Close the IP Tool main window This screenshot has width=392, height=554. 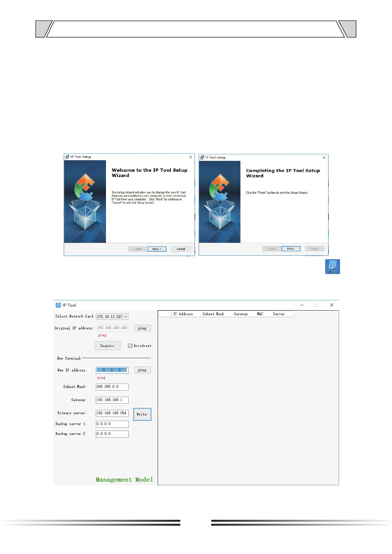[x=332, y=305]
